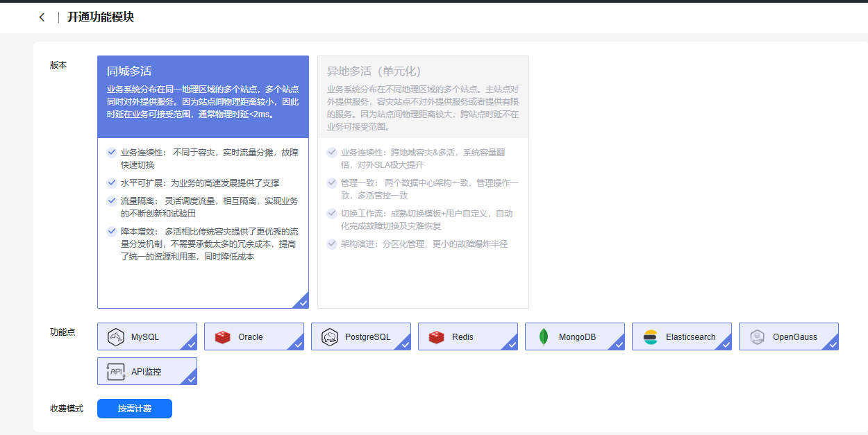
Task: Click the Redis red stack icon
Action: pyautogui.click(x=436, y=337)
